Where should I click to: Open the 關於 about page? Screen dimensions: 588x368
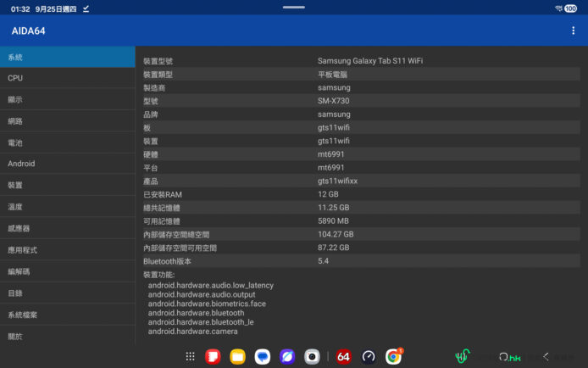point(68,336)
